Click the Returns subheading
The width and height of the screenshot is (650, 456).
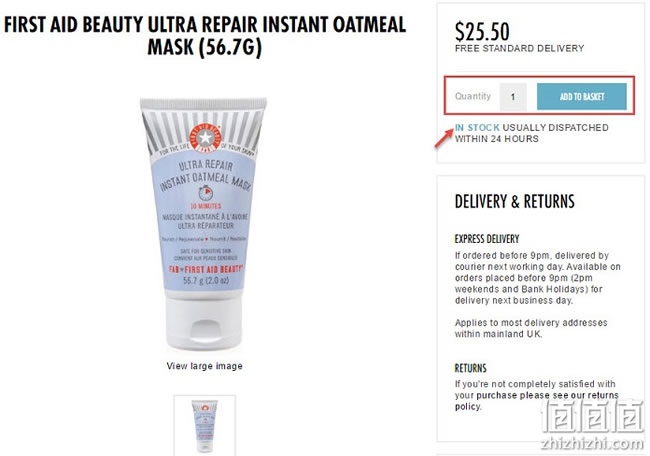pos(471,368)
